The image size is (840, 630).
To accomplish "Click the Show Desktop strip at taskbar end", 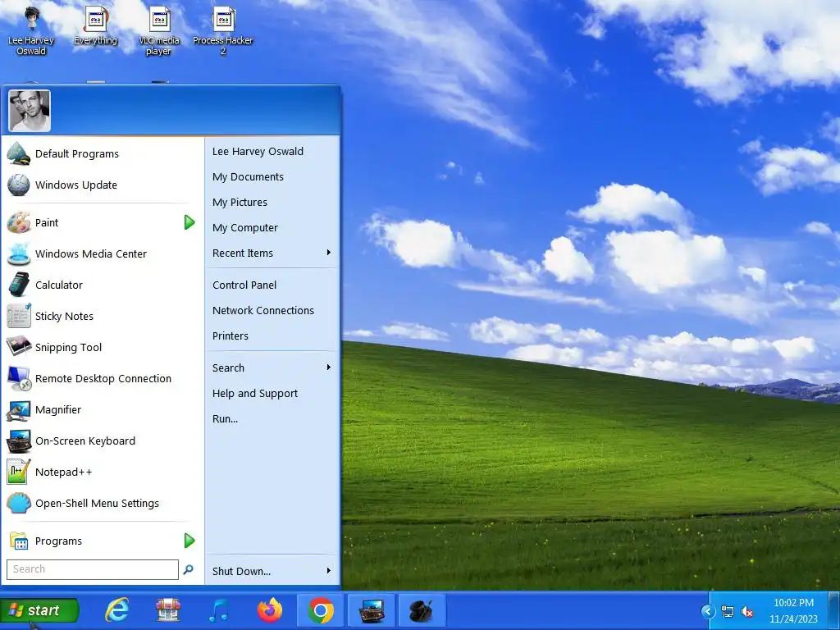I will click(x=834, y=610).
